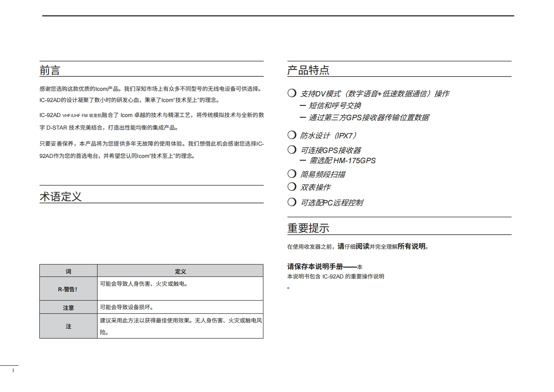Click the bullet beside 简易频段扫描
This screenshot has height=392, width=554.
tap(292, 174)
